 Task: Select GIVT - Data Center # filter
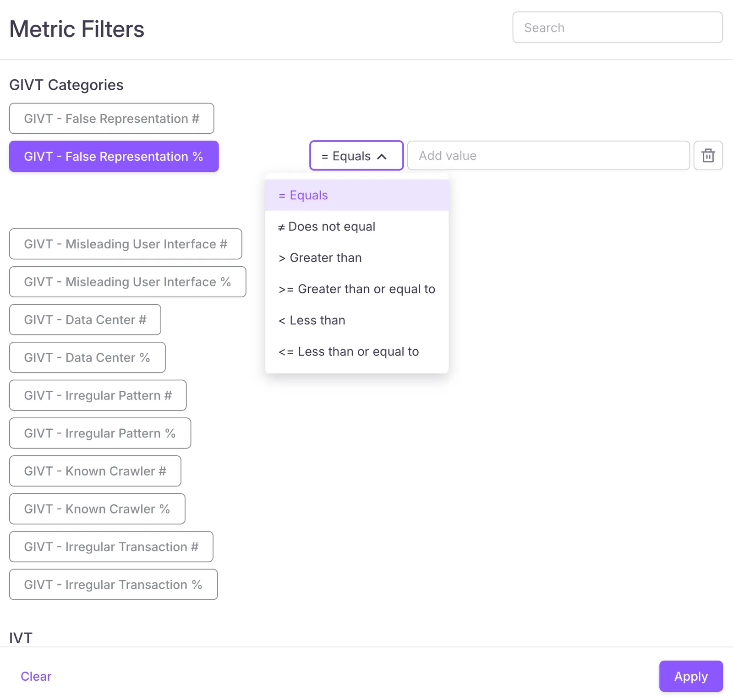pos(85,320)
